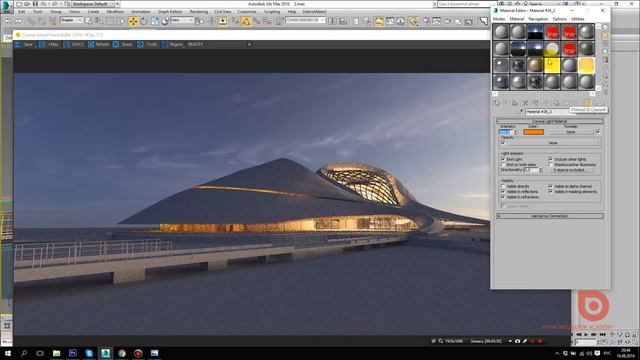
Task: Open the Workspace Default dropdown
Action: (93, 4)
